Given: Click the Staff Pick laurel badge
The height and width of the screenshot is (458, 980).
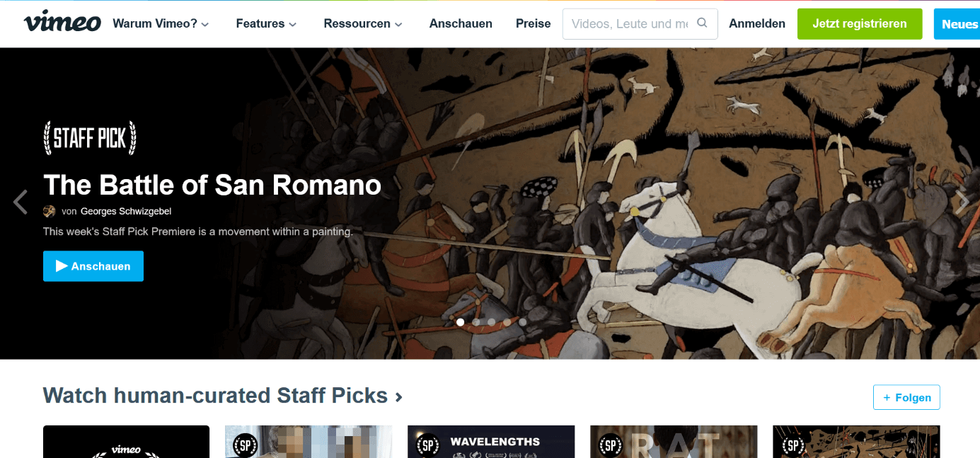Looking at the screenshot, I should [90, 138].
